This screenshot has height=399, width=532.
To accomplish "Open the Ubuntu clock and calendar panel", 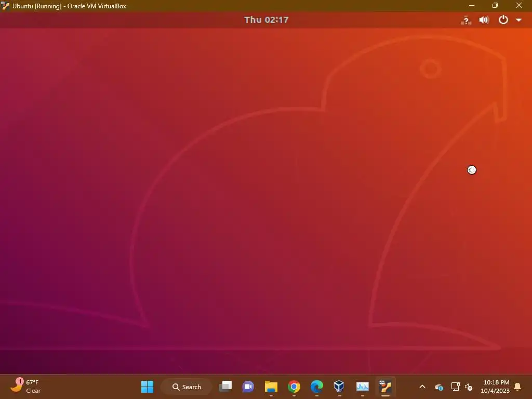I will point(267,20).
